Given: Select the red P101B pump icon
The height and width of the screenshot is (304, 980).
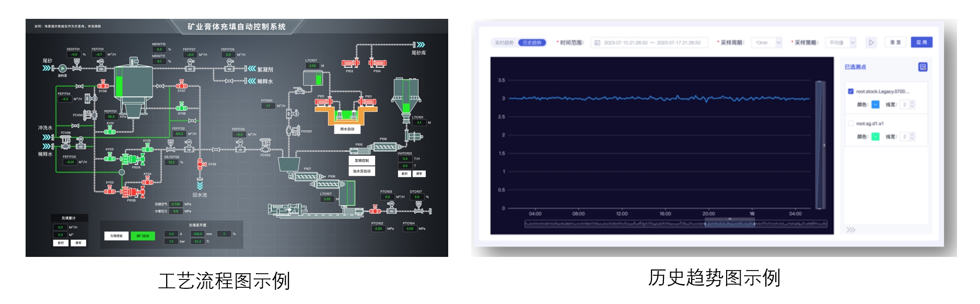Looking at the screenshot, I should click(x=131, y=192).
